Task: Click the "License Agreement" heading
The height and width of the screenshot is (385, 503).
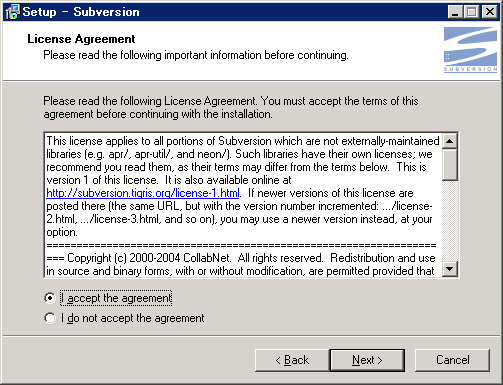Action: pos(81,39)
